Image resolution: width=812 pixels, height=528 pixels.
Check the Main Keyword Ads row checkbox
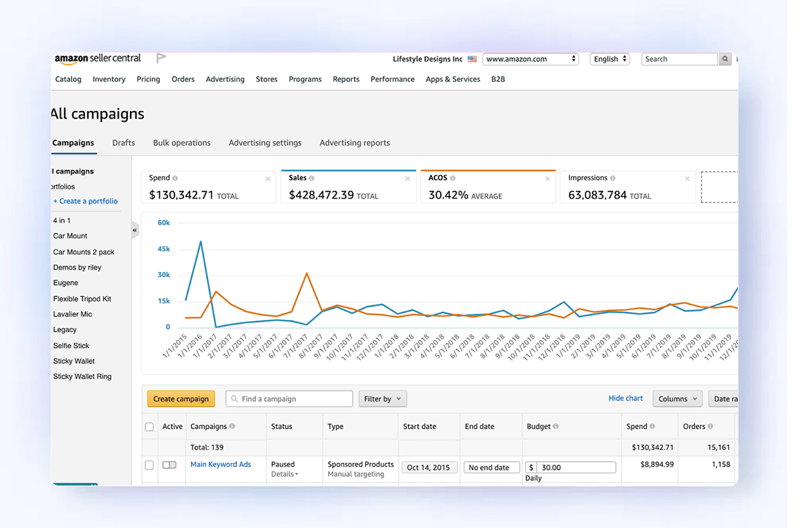(x=149, y=465)
